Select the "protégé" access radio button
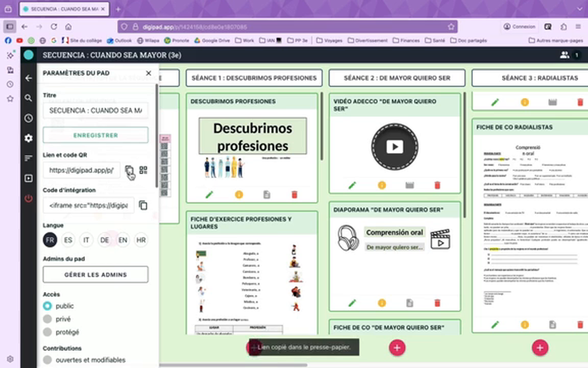 tap(47, 332)
